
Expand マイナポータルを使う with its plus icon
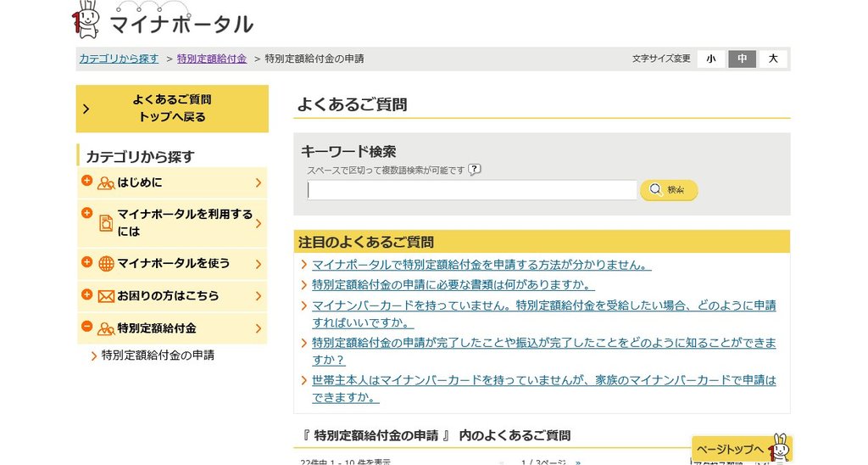(x=86, y=261)
